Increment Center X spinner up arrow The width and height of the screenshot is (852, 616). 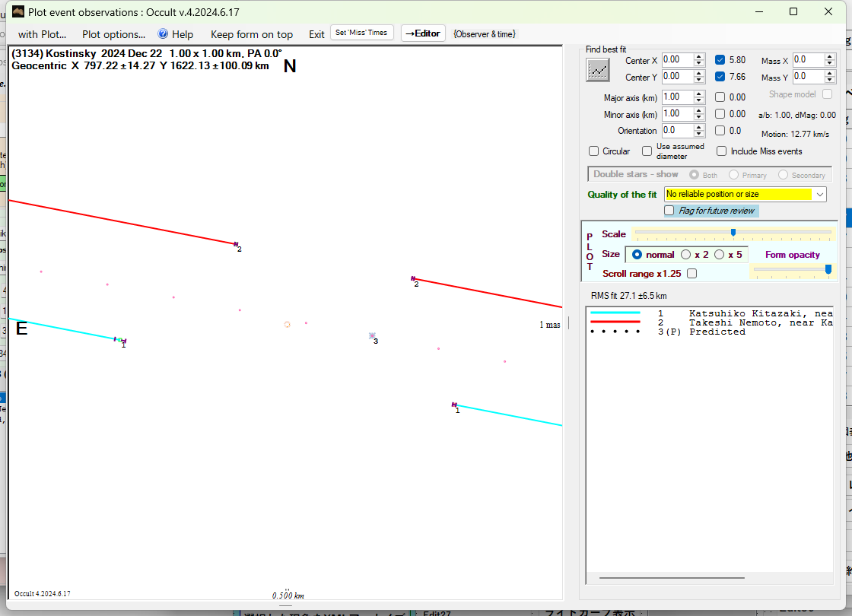coord(699,56)
